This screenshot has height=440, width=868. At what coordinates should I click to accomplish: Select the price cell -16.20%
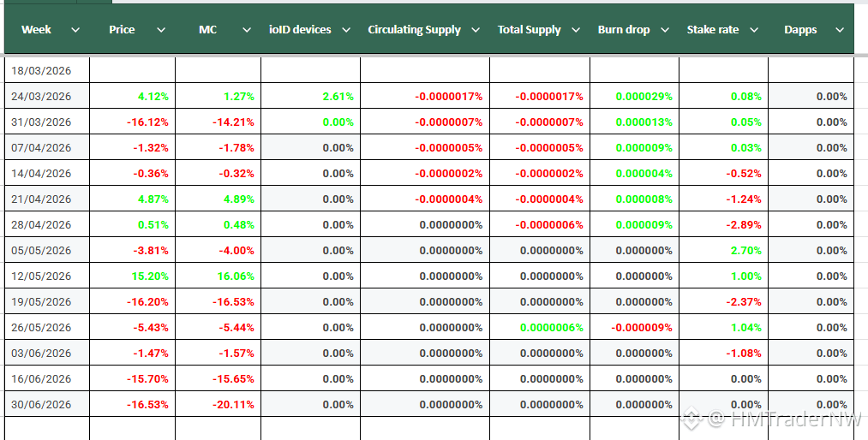(x=132, y=302)
